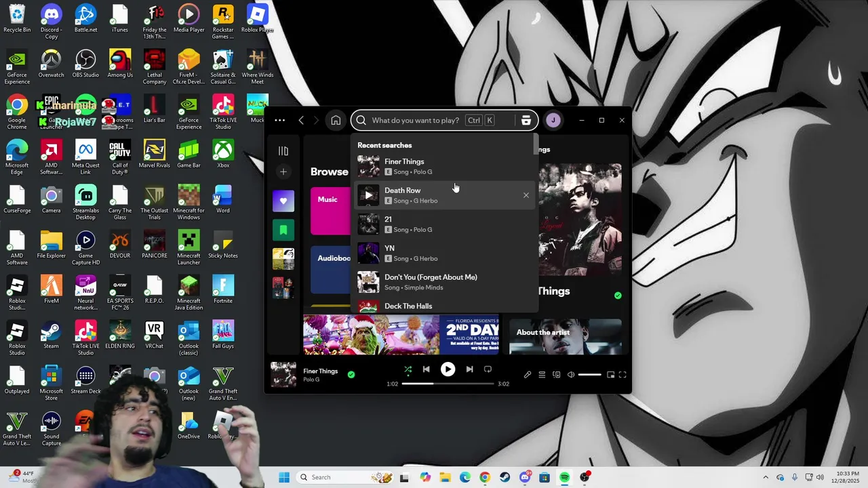Viewport: 868px width, 488px height.
Task: Open taskbar clock and date
Action: pos(845,477)
